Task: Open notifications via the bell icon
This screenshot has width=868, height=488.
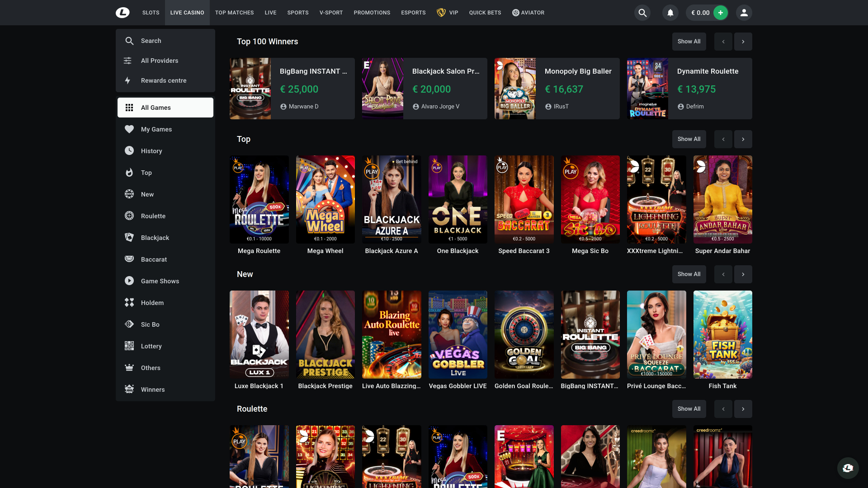Action: pos(670,13)
